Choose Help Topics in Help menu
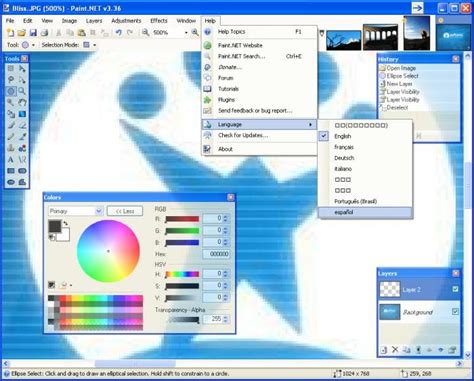 click(x=260, y=32)
